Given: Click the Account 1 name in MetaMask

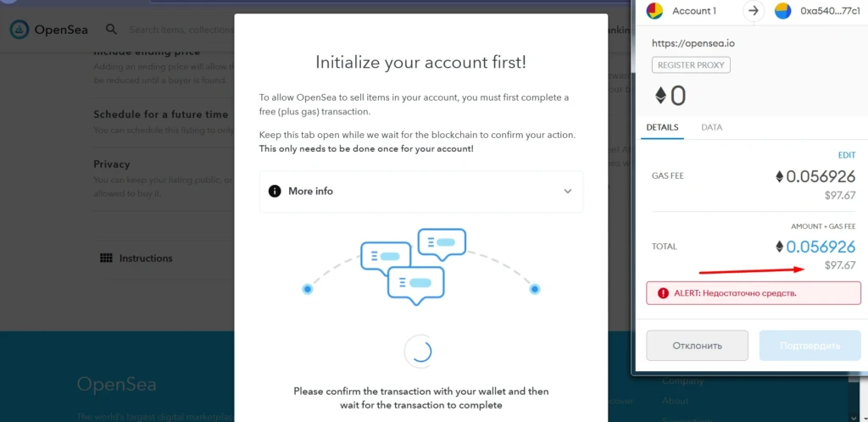Looking at the screenshot, I should (x=694, y=11).
